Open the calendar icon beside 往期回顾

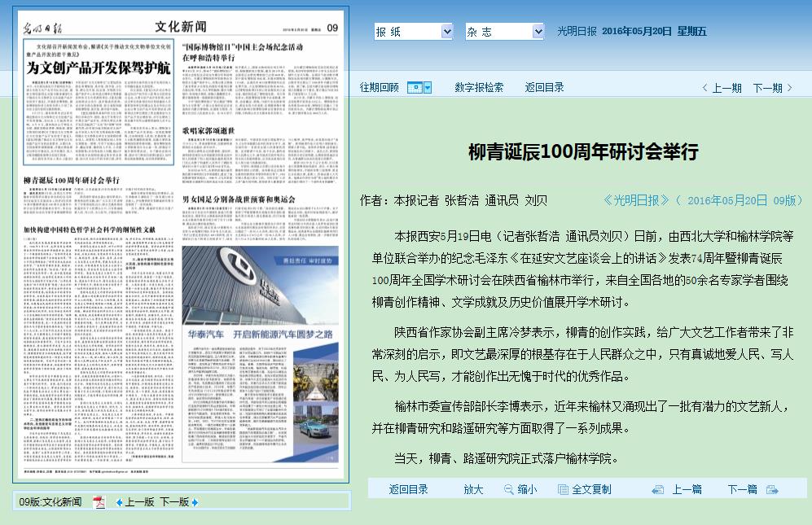(415, 88)
